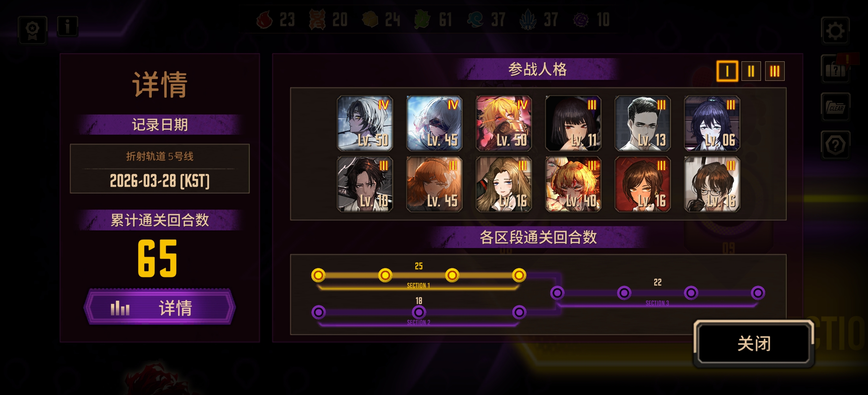Click the gloom water-drop resource icon
Screen dimensions: 868x395
(x=475, y=19)
